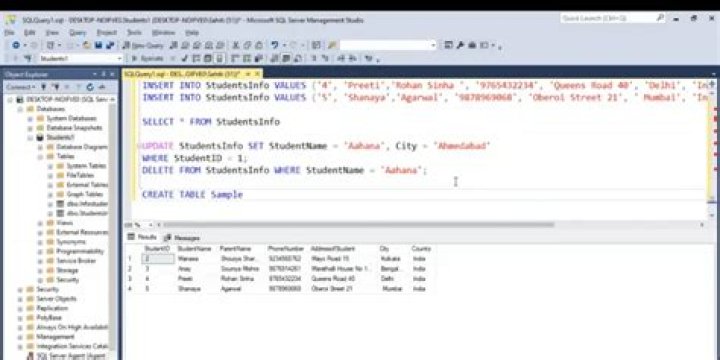This screenshot has width=720, height=360.
Task: Click the Execute button
Action: click(x=148, y=58)
